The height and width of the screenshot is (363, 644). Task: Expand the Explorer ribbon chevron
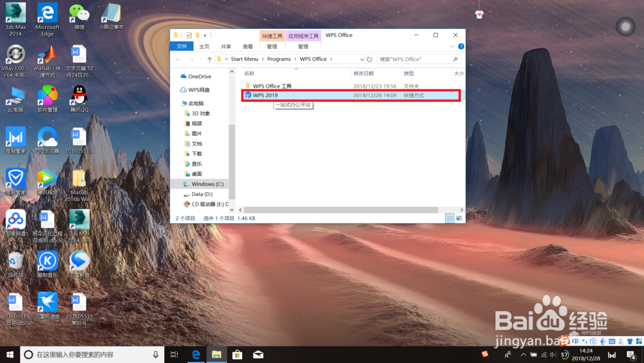(x=452, y=46)
